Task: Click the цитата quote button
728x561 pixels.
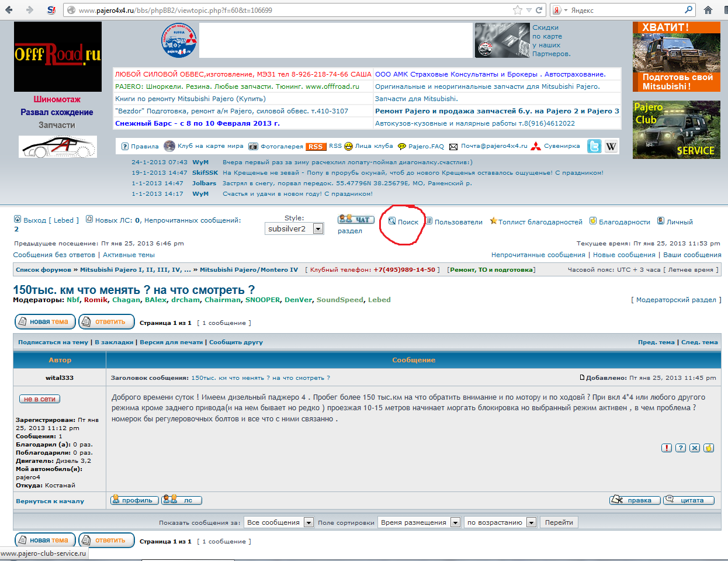Action: 689,500
